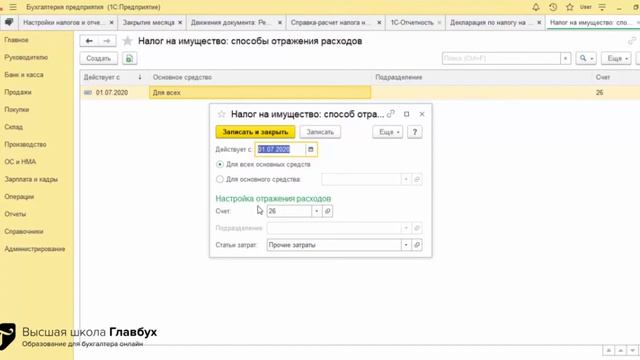Open Администрирование section

(x=35, y=249)
